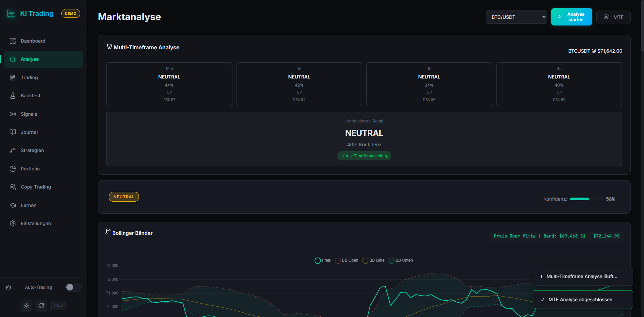The image size is (644, 317).
Task: Click the refresh arrows icon in sidebar
Action: [x=41, y=306]
